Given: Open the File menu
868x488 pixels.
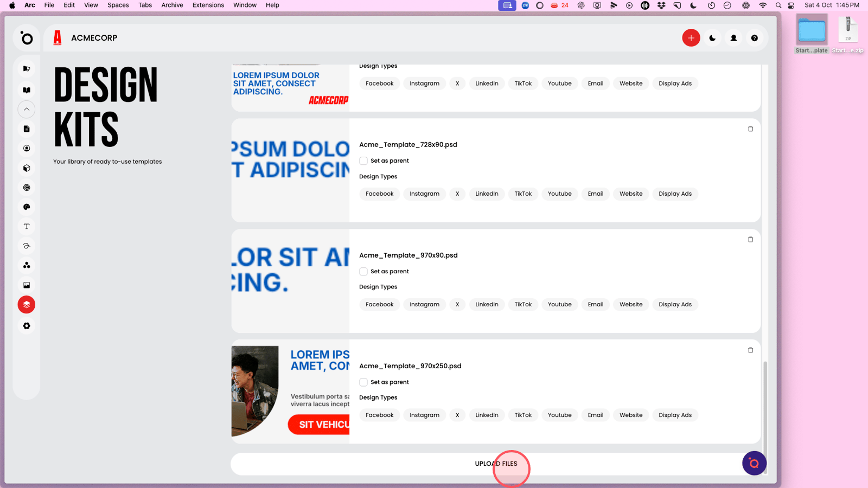Looking at the screenshot, I should tap(49, 5).
